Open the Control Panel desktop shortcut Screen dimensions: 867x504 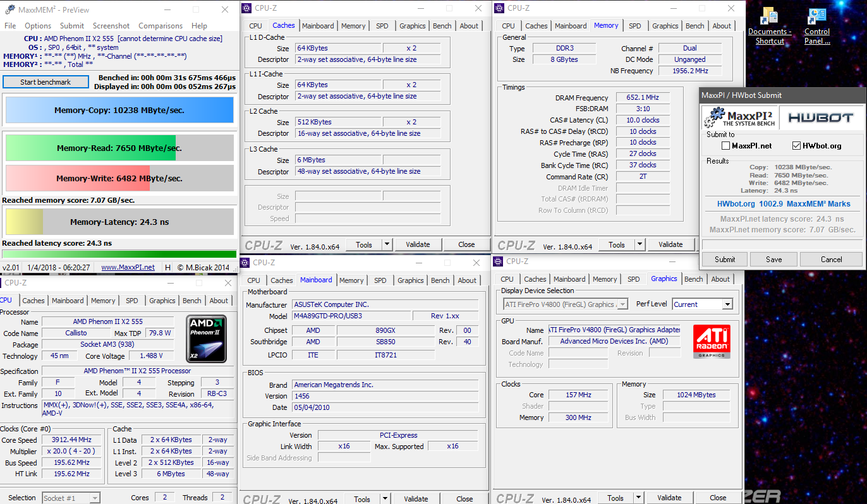pos(817,26)
